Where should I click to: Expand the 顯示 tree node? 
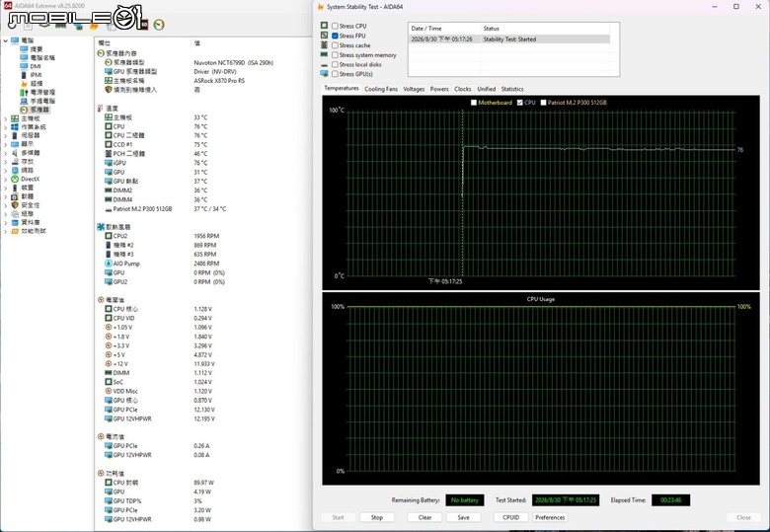tap(5, 144)
